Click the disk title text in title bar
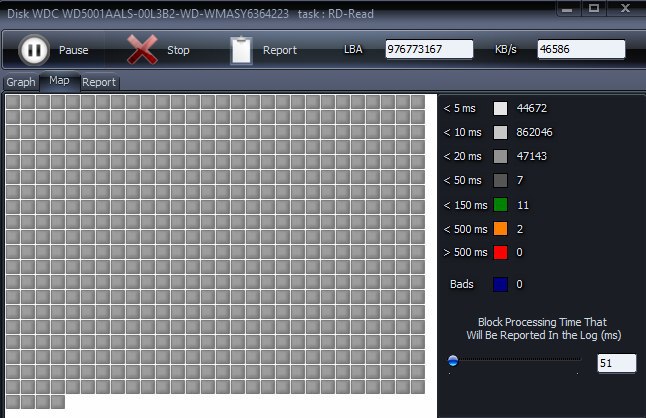 [x=190, y=14]
